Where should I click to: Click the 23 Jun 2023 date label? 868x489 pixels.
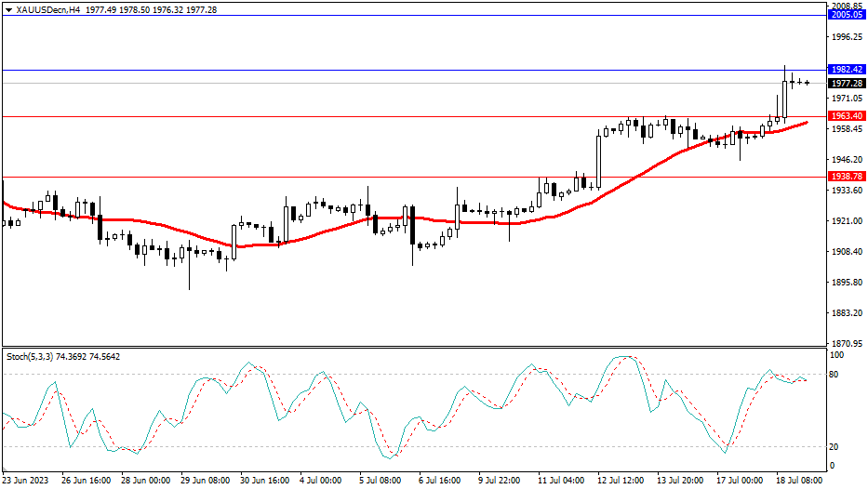[27, 481]
